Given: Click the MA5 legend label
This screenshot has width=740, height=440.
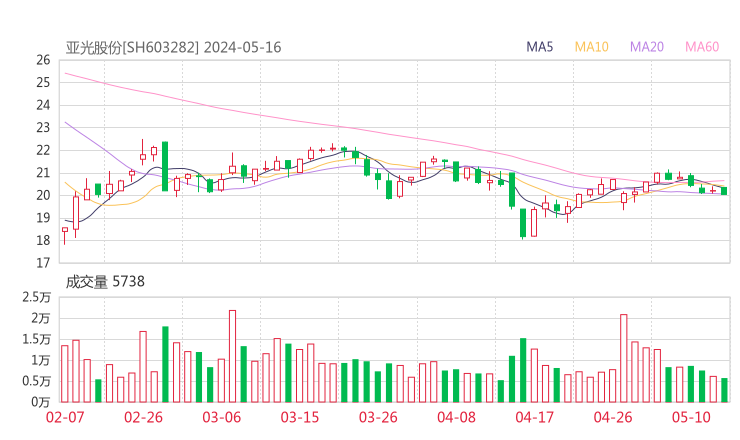Looking at the screenshot, I should tap(539, 47).
